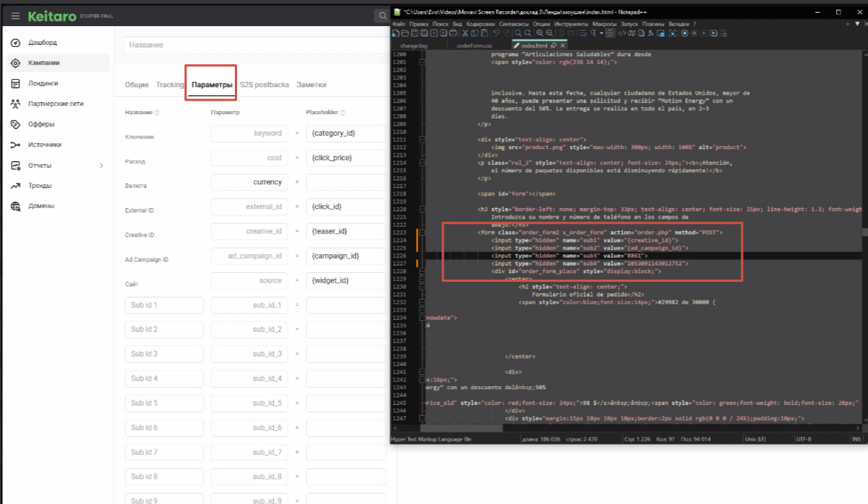Click the Find magnifier in Notepad++ toolbar
Screen dimensions: 868x504
pyautogui.click(x=518, y=34)
